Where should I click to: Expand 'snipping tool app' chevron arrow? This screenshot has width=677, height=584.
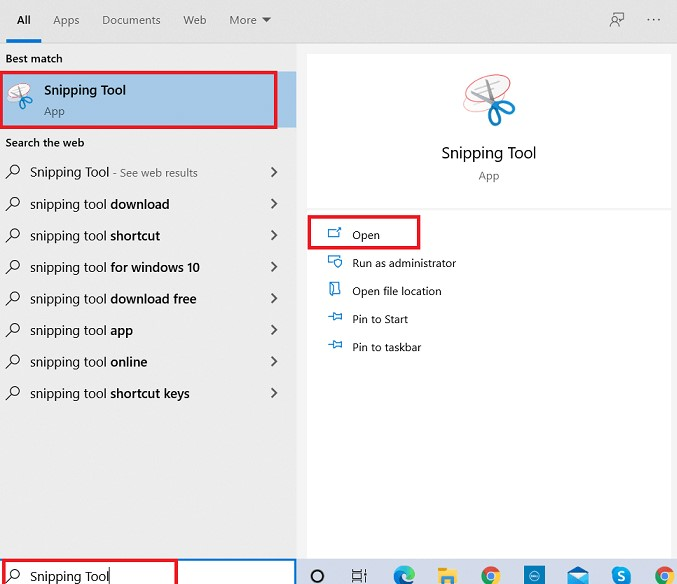274,330
